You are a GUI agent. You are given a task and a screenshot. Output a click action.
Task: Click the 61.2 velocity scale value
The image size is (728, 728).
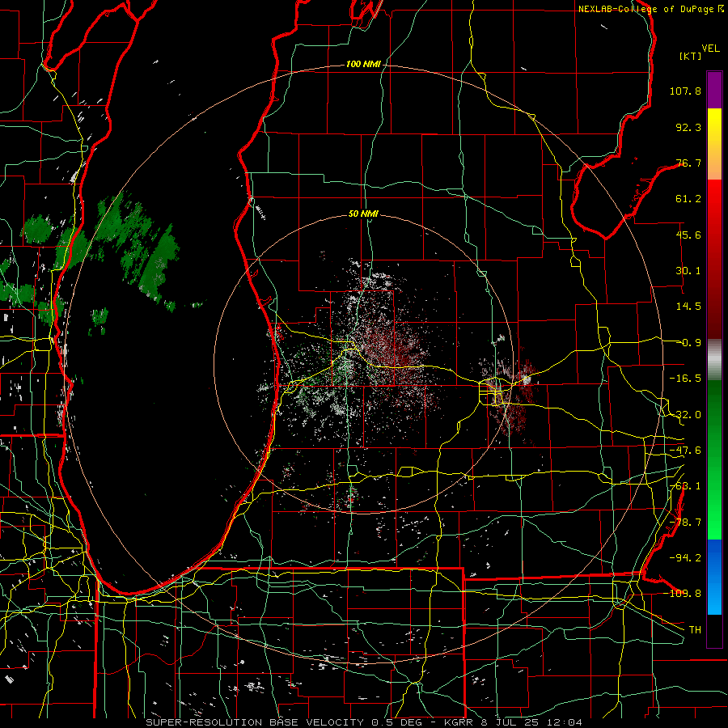click(688, 199)
